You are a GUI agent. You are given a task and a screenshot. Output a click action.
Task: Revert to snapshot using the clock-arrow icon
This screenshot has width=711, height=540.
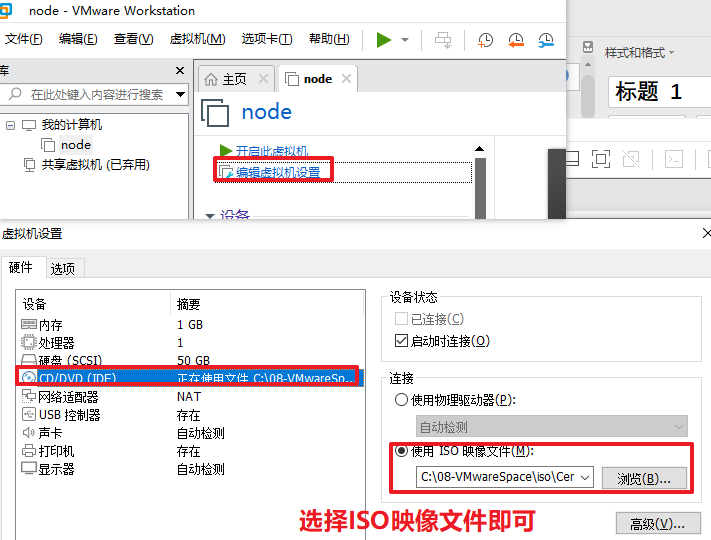(x=516, y=40)
